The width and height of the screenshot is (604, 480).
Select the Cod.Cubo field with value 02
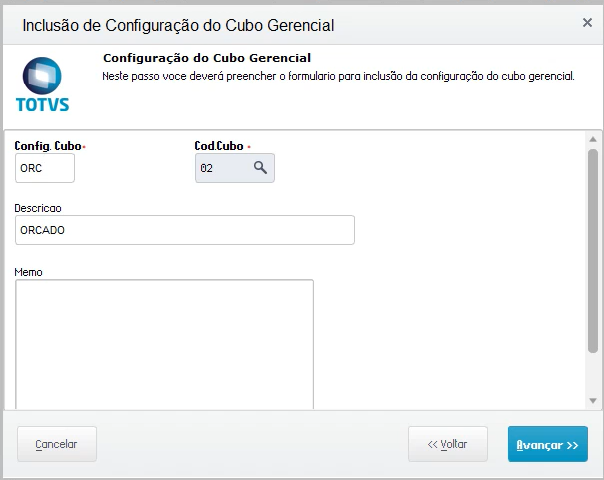(x=235, y=168)
